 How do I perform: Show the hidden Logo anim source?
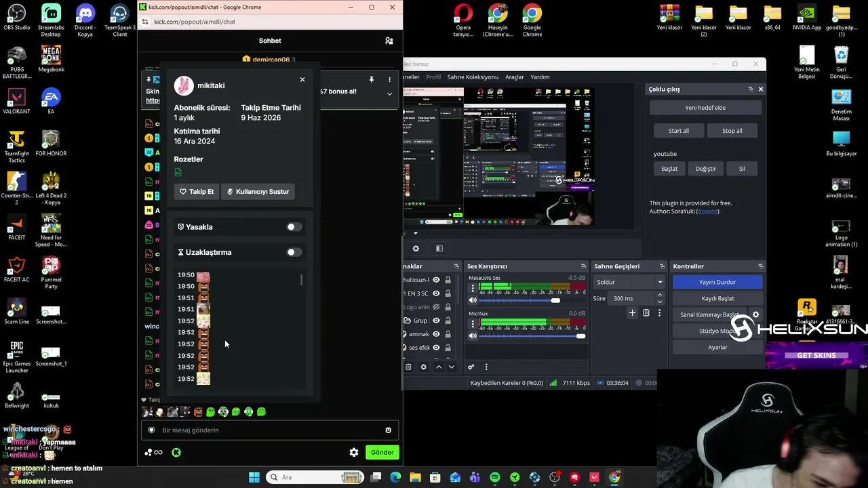click(x=436, y=307)
